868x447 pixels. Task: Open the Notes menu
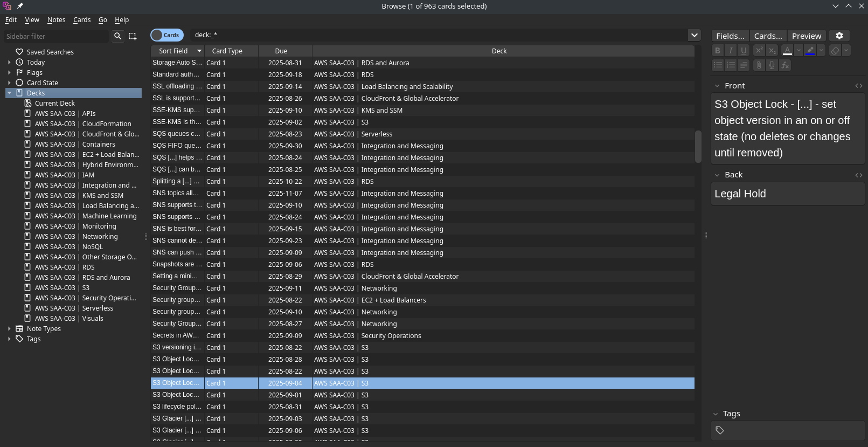[x=56, y=20]
